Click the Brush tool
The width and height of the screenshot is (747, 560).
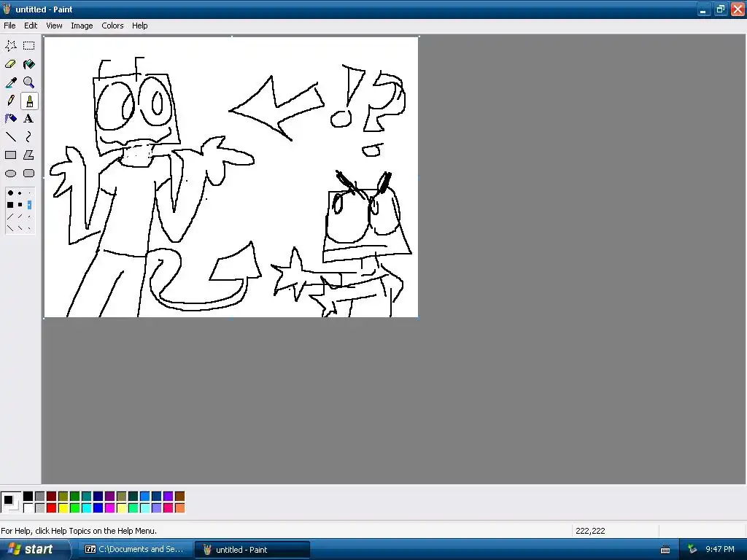29,101
